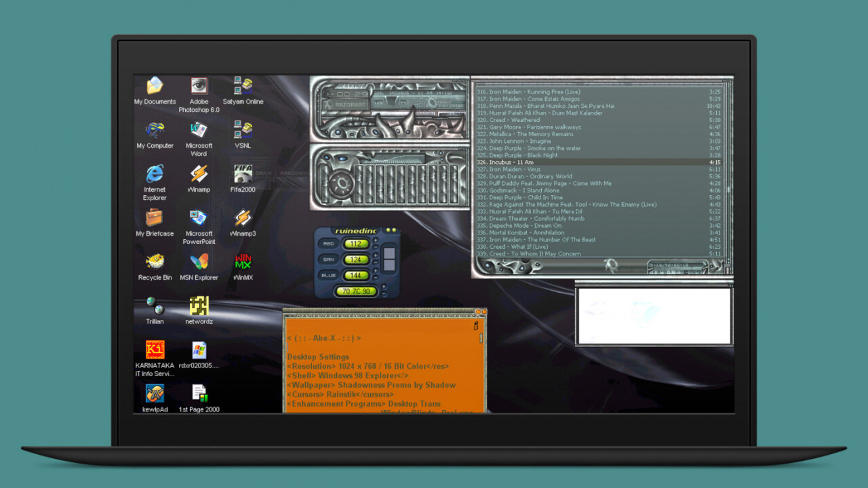Increase the RED value with plus button
Viewport: 868px width, 488px height.
coord(376,240)
